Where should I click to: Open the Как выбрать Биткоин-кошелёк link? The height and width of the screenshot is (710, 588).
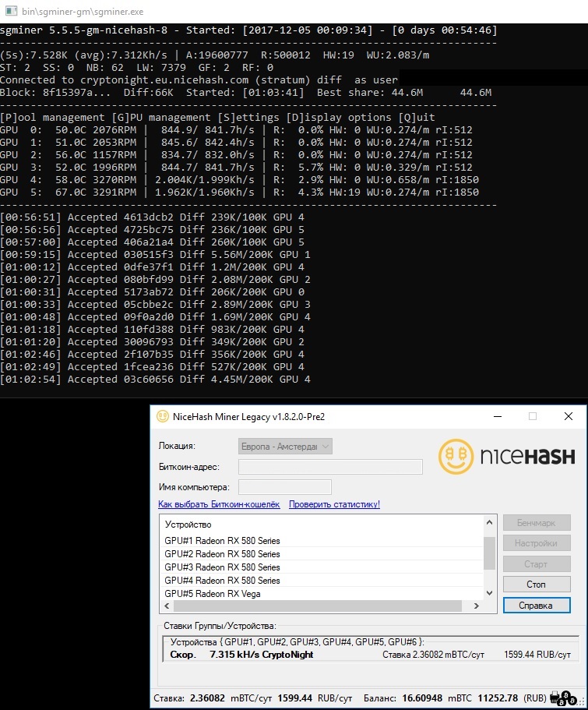[219, 504]
